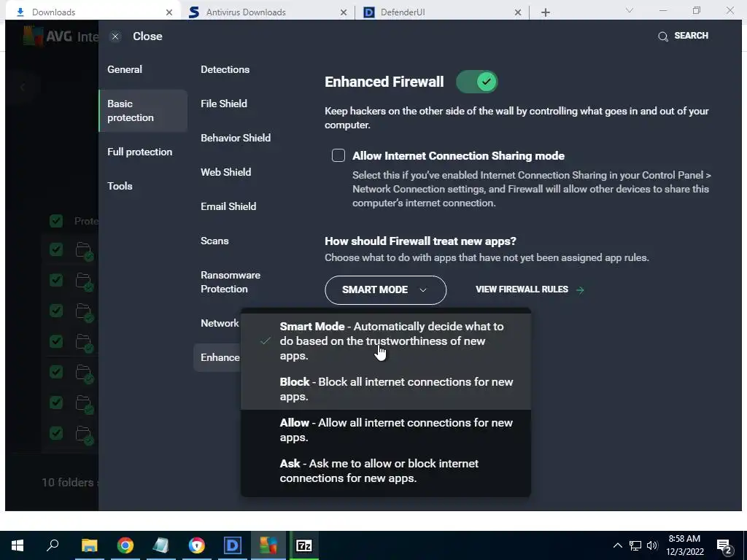Viewport: 747px width, 560px height.
Task: Switch to the DefenderUI browser tab
Action: click(x=441, y=12)
